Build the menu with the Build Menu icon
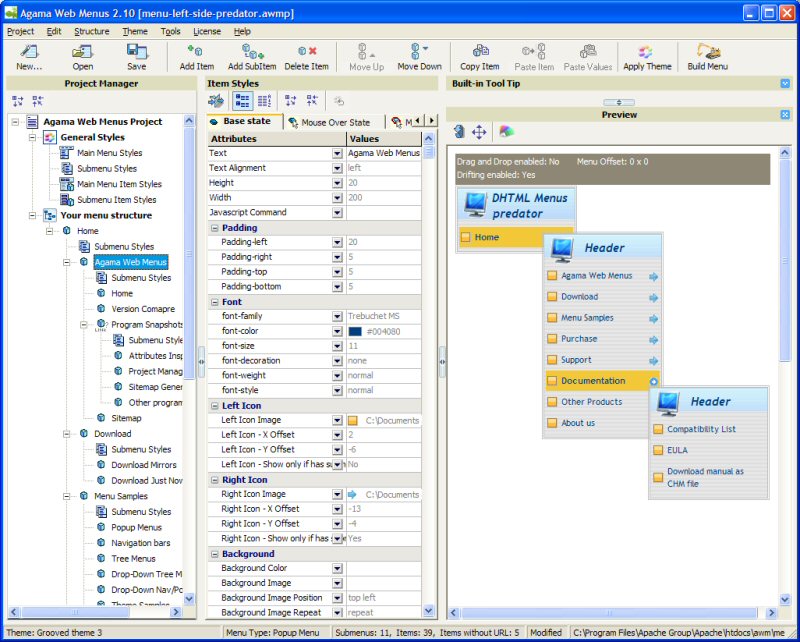 pyautogui.click(x=707, y=57)
